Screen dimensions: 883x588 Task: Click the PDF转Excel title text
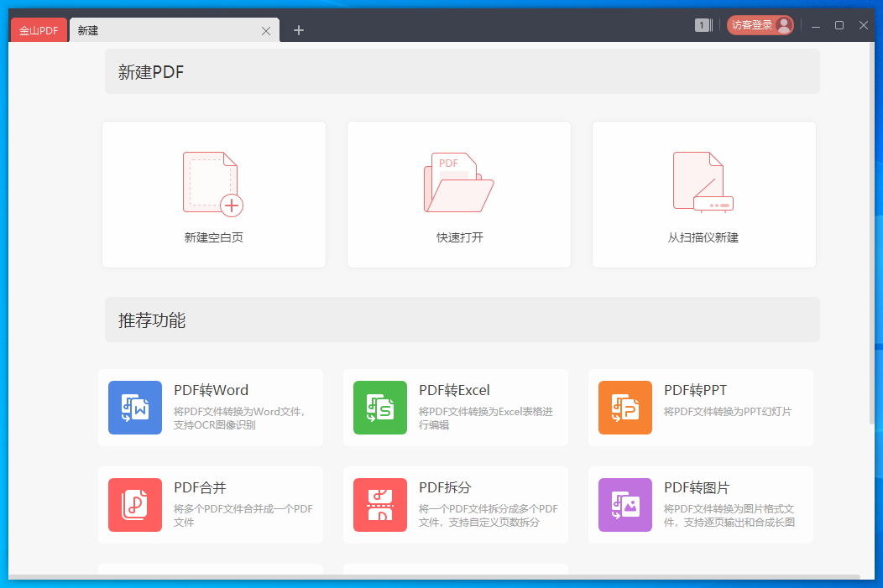pyautogui.click(x=454, y=390)
